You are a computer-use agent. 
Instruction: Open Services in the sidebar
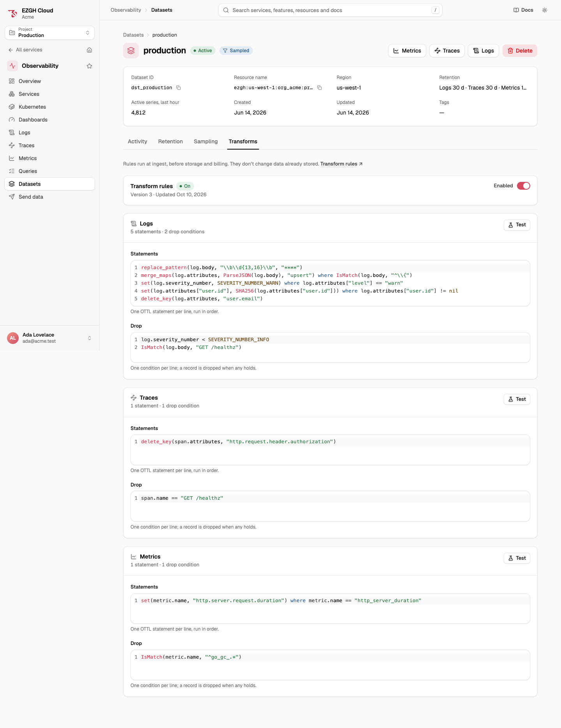tap(49, 94)
